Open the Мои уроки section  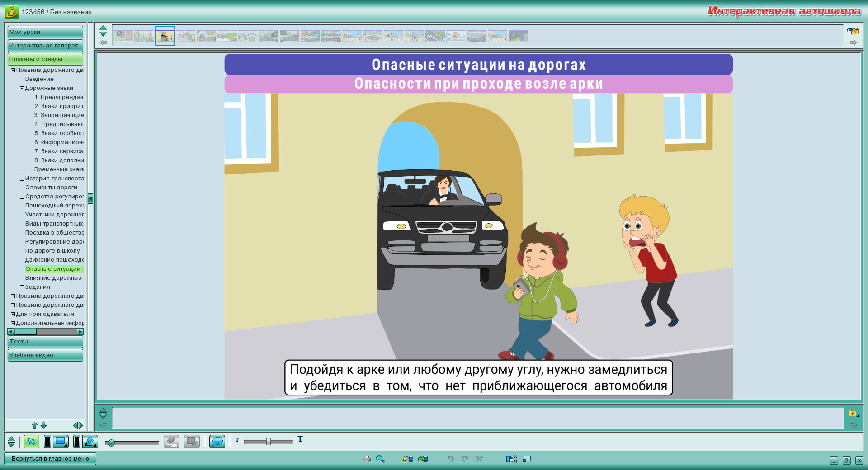coord(45,32)
